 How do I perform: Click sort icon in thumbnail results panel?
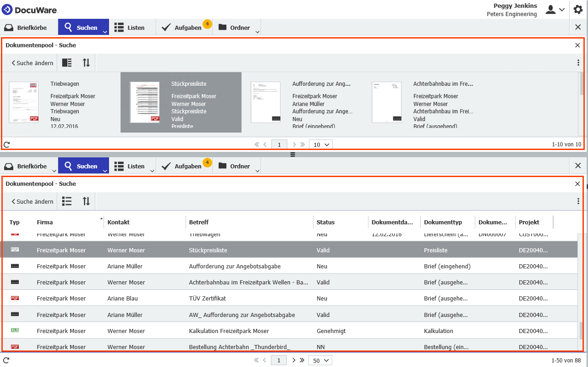pyautogui.click(x=86, y=63)
